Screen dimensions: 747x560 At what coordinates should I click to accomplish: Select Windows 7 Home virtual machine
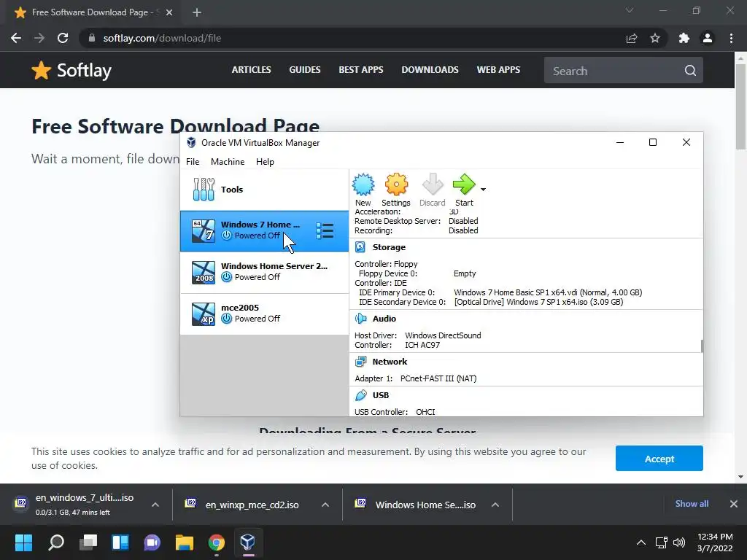[264, 231]
